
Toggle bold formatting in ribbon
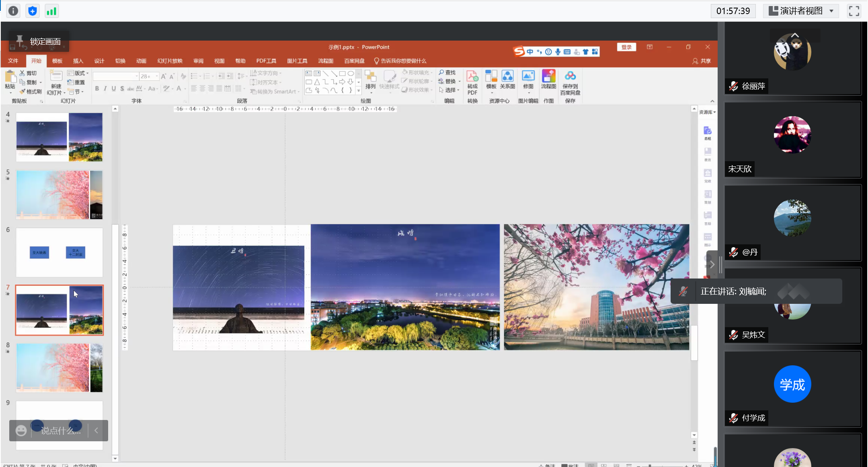pyautogui.click(x=97, y=88)
